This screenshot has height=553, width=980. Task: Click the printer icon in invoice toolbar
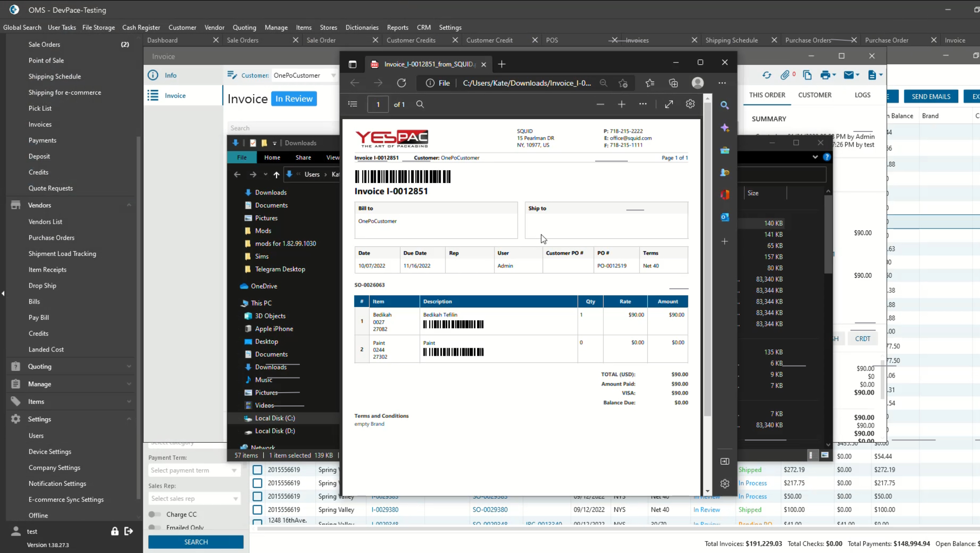click(x=825, y=75)
